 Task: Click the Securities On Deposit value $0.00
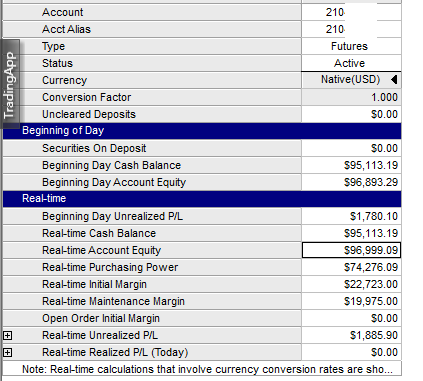(351, 148)
